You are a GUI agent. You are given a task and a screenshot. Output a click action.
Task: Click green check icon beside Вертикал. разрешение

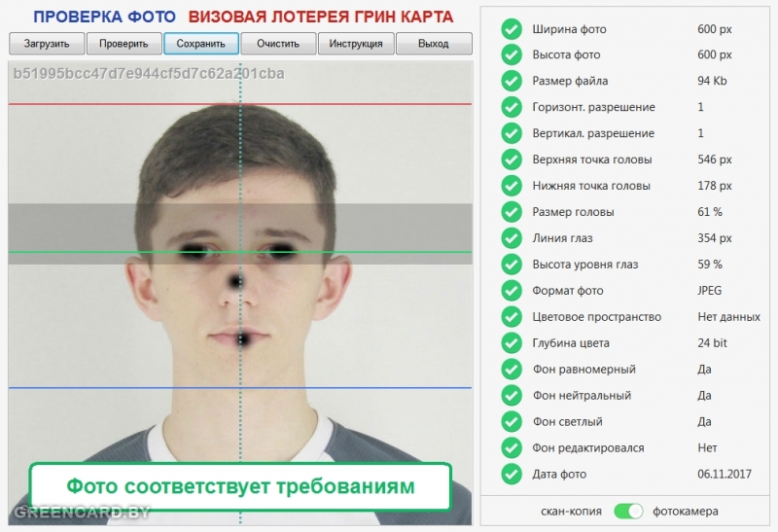coord(512,133)
